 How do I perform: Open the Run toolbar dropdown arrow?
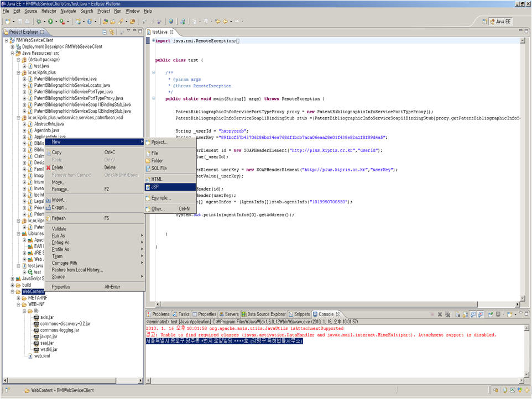[56, 22]
